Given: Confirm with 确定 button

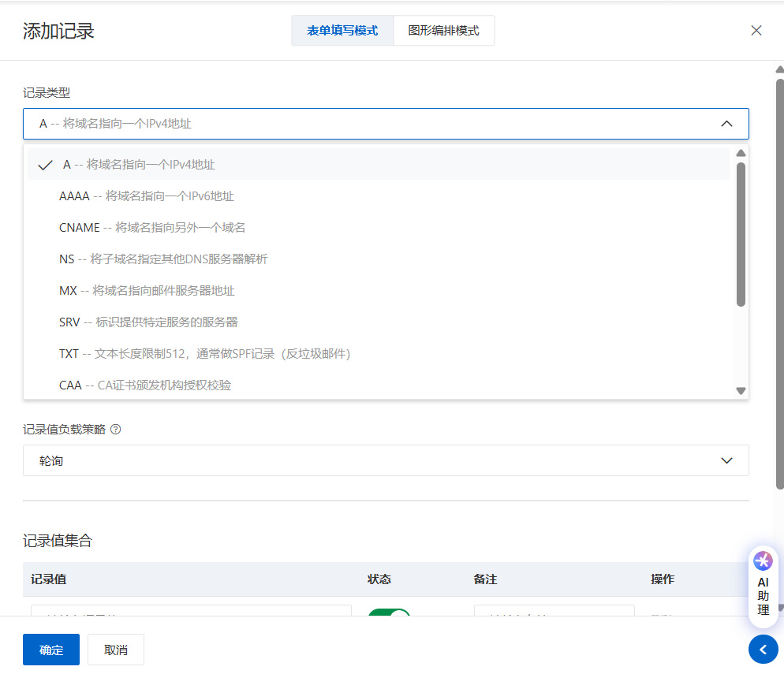Looking at the screenshot, I should point(51,650).
